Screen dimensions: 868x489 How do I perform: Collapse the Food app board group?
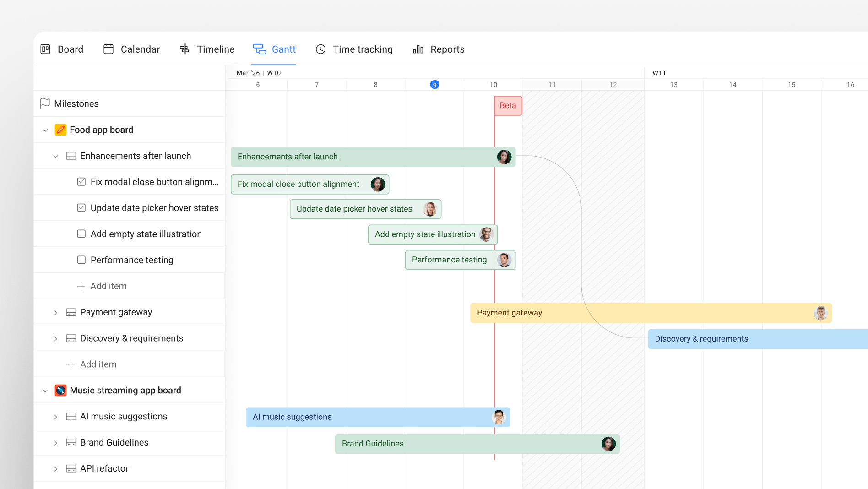[x=45, y=130]
